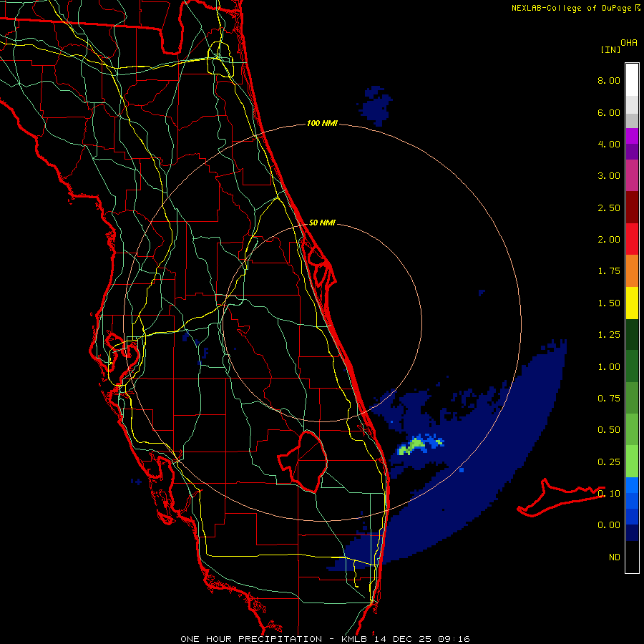Screen dimensions: 644x644
Task: Click the [IN] units label
Action: pos(610,49)
